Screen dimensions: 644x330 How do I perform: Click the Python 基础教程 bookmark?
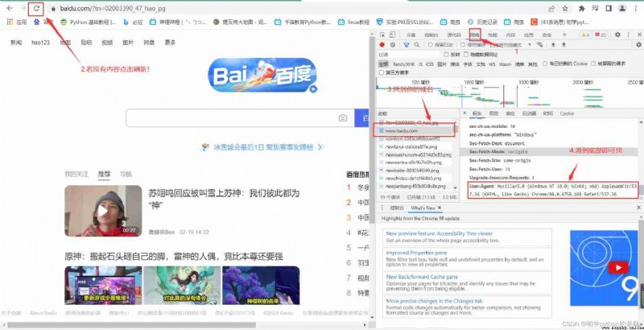coord(88,23)
